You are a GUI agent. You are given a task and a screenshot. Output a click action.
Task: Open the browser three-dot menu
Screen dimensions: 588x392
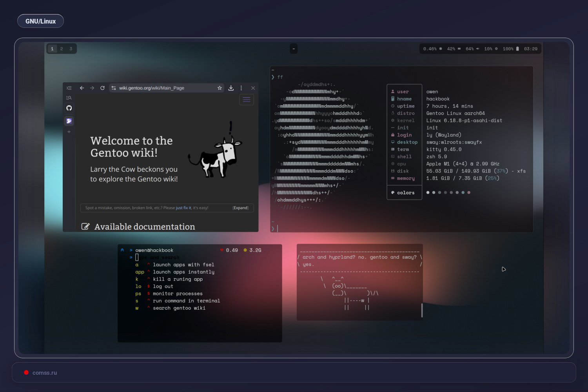241,88
